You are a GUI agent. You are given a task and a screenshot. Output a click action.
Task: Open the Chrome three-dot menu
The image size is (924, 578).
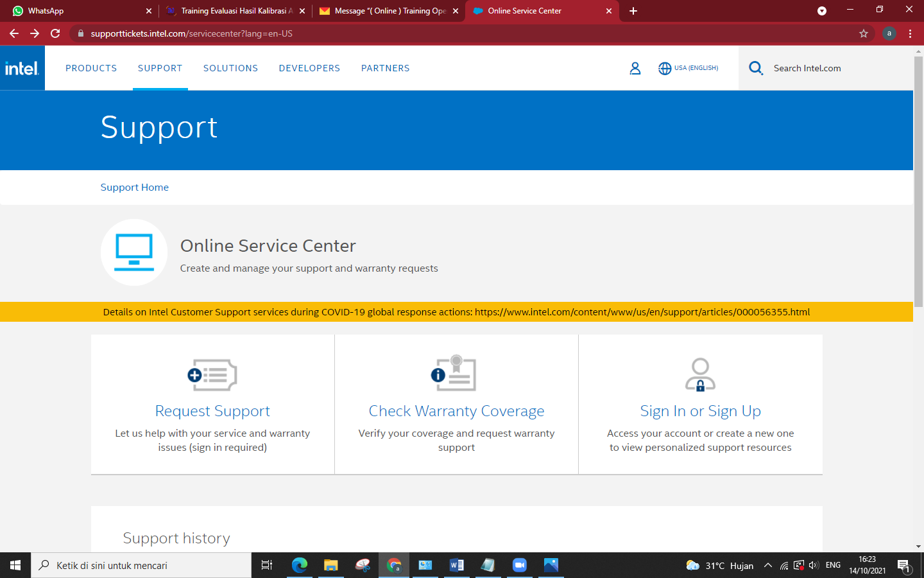tap(910, 33)
